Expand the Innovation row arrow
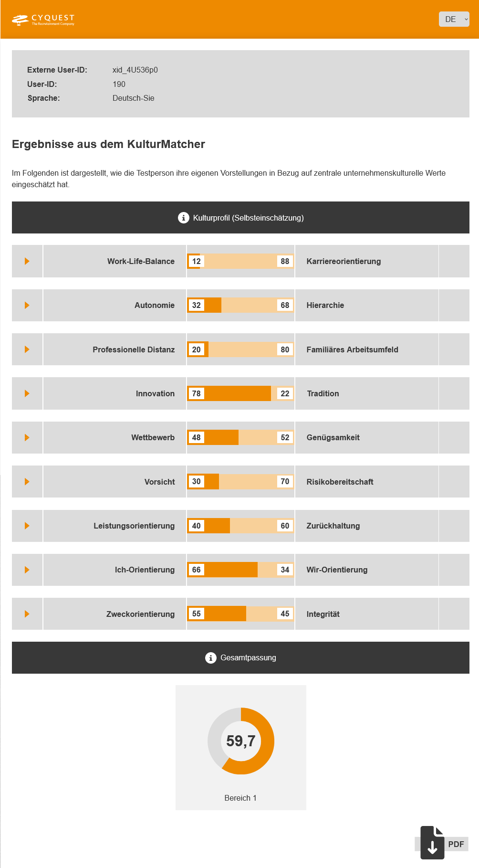 (x=27, y=393)
